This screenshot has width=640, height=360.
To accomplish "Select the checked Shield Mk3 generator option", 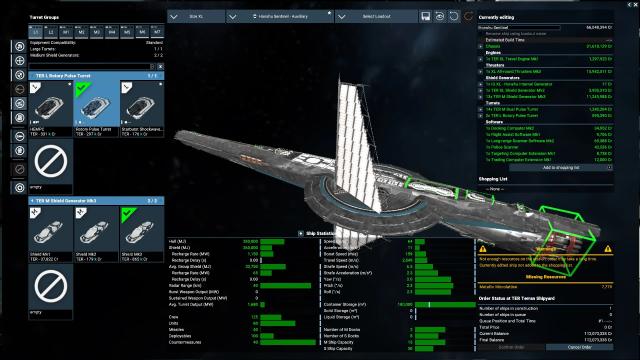I will point(142,234).
